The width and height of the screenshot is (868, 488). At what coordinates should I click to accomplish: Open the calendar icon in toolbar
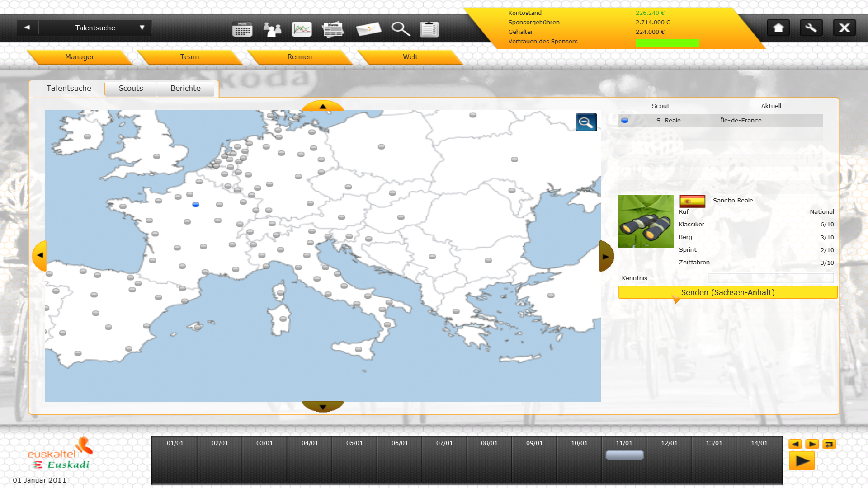click(242, 29)
